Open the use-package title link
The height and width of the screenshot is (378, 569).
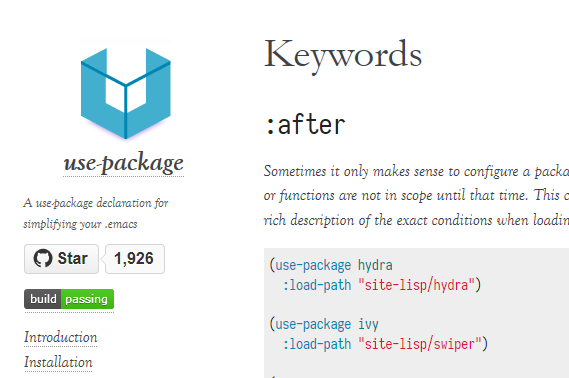123,163
